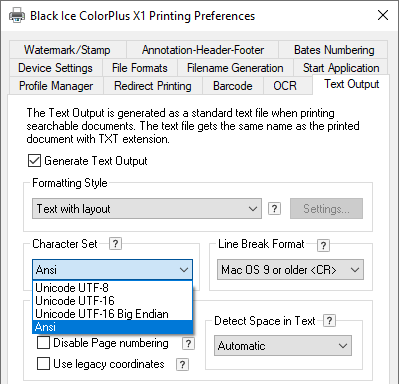
Task: Click the help icon next to Disable Page numbering
Action: [188, 343]
